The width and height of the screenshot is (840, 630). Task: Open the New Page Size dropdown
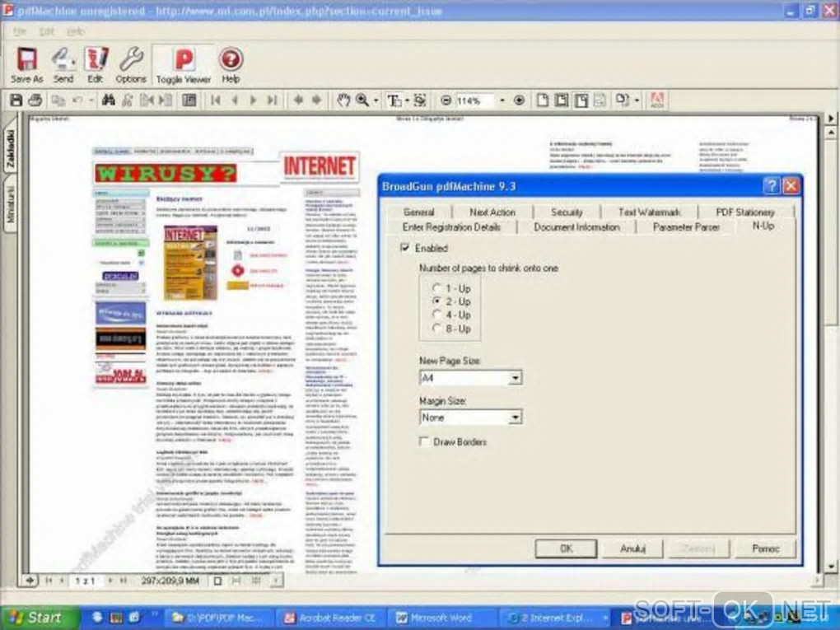[515, 378]
